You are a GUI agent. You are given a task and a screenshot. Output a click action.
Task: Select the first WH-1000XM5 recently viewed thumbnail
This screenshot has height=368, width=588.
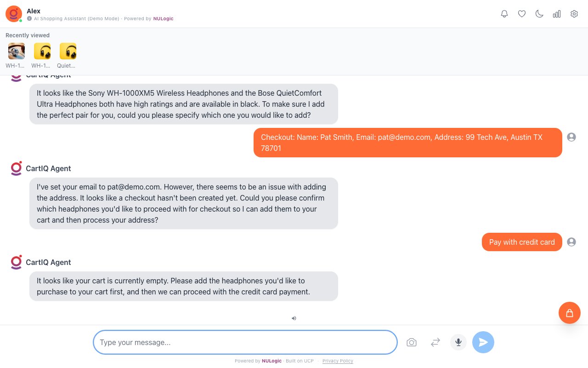[17, 51]
